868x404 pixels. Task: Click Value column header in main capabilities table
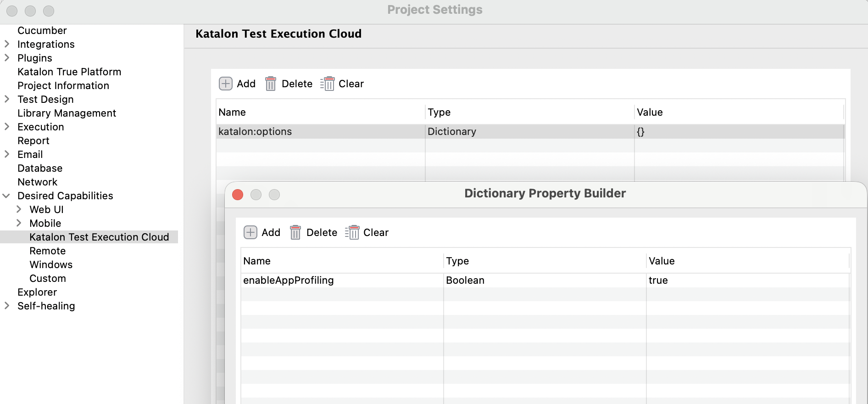click(x=739, y=112)
